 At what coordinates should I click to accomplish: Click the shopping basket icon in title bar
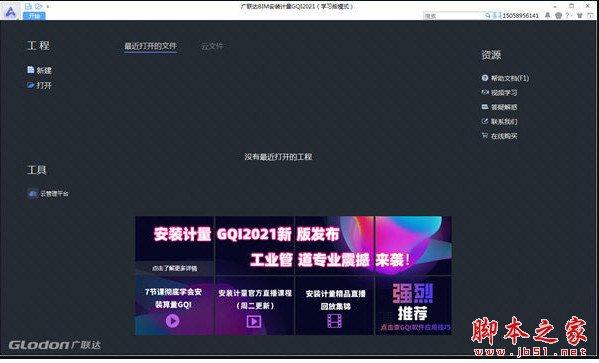(559, 15)
